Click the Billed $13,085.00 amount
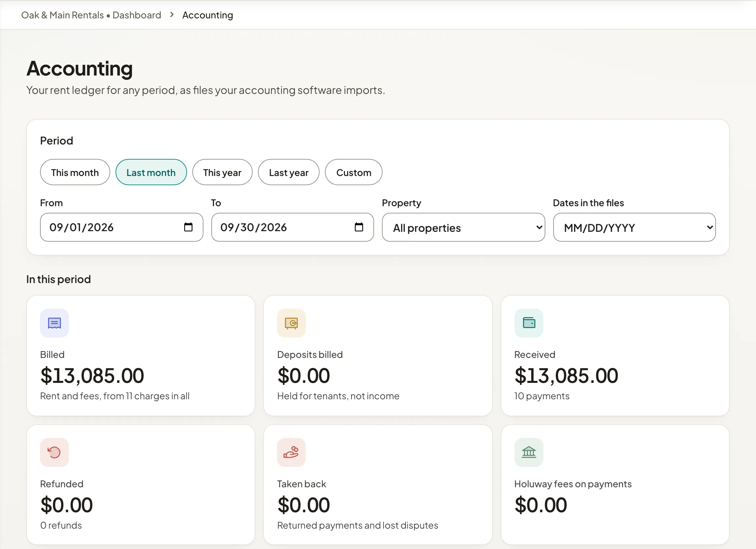 pyautogui.click(x=92, y=376)
